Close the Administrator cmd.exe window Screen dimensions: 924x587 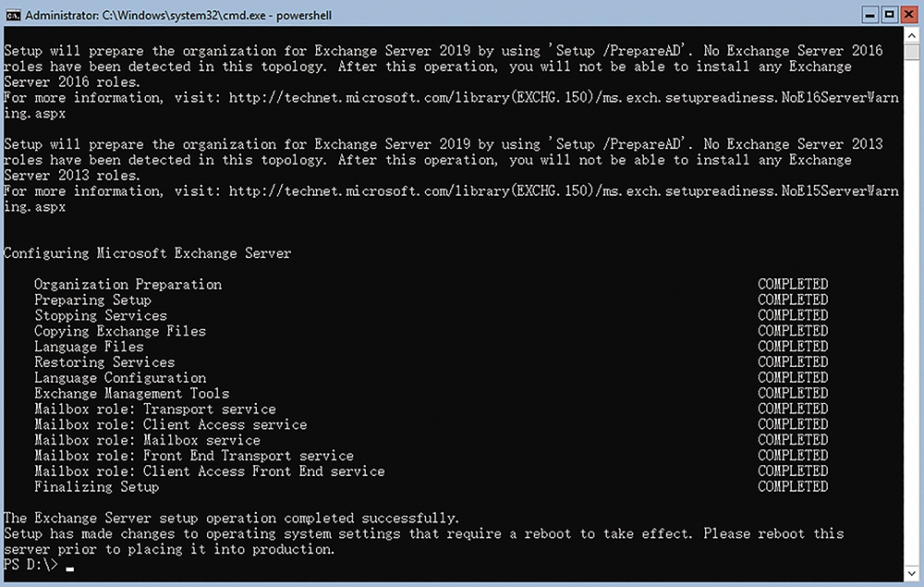point(909,15)
